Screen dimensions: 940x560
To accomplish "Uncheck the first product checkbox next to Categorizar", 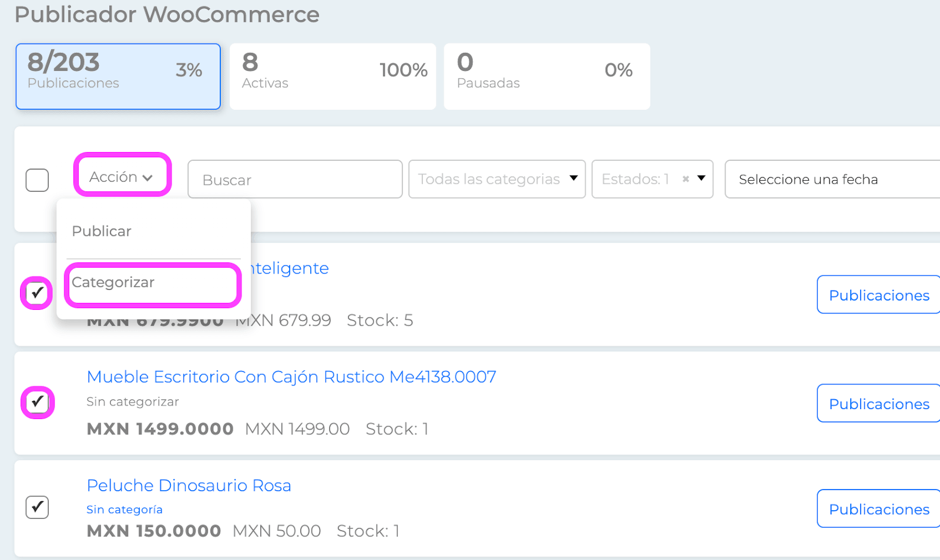I will pos(37,292).
